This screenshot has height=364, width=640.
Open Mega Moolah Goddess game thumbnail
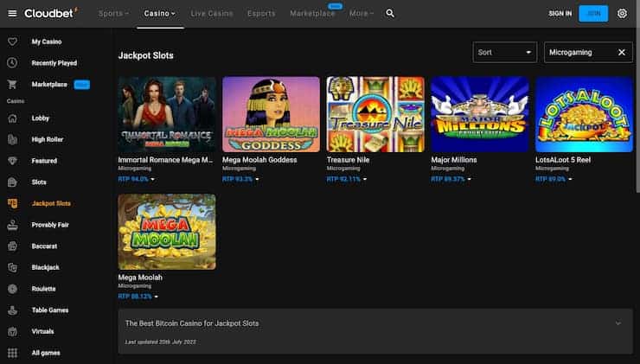tap(272, 114)
